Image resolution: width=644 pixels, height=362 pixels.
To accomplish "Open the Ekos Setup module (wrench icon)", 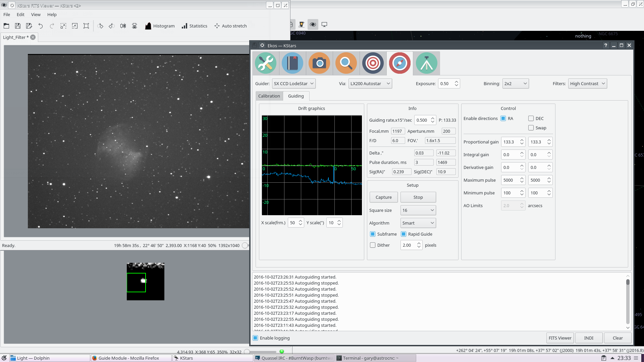I will [265, 63].
